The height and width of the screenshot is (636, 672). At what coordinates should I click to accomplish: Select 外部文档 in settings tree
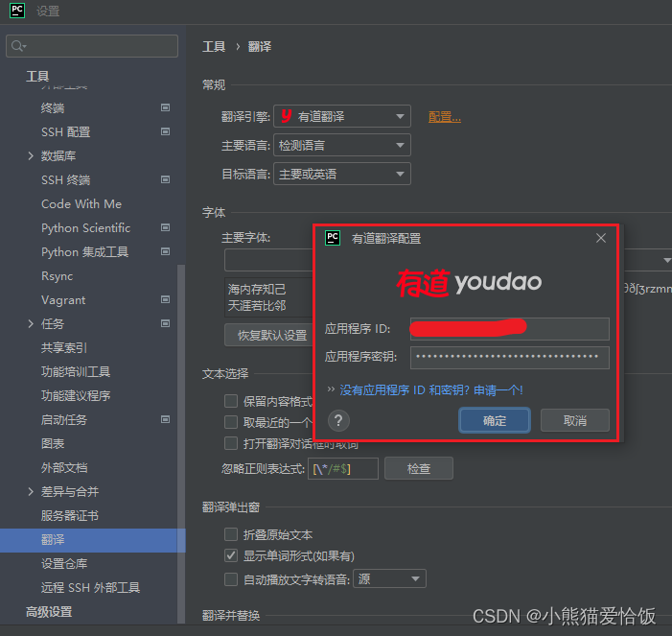64,467
